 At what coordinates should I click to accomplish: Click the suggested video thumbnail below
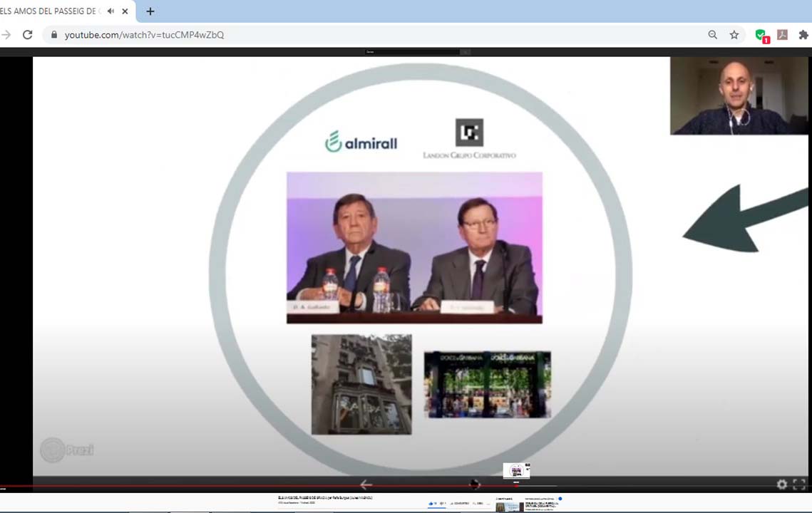coord(509,506)
